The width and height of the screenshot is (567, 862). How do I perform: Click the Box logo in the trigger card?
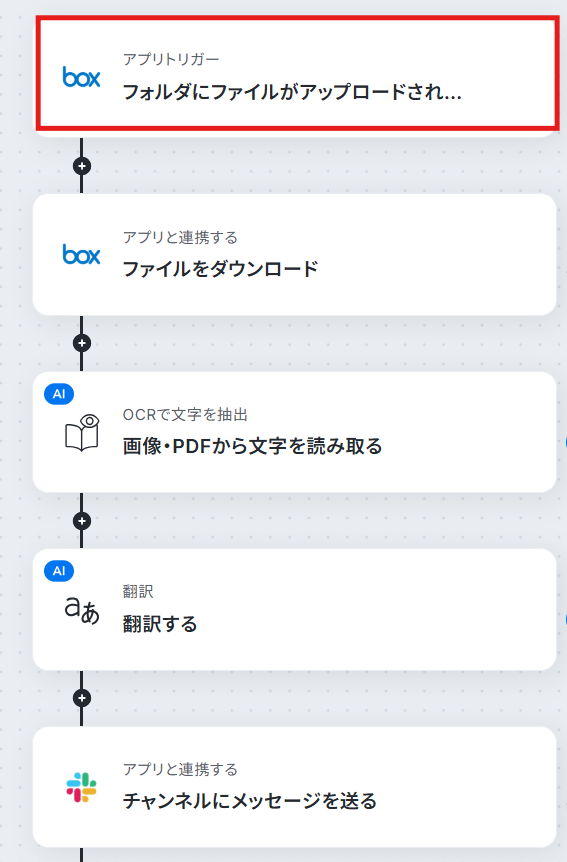point(81,78)
